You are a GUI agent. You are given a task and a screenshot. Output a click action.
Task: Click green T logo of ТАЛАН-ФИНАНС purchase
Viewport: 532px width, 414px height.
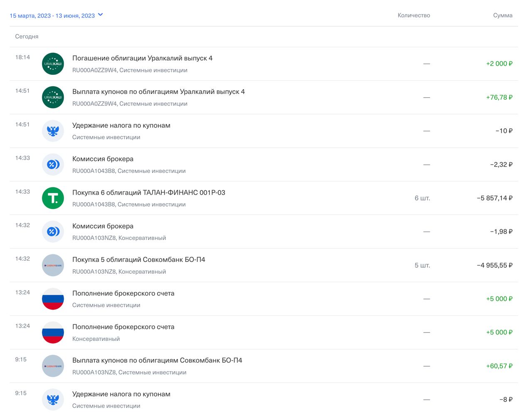pyautogui.click(x=53, y=198)
